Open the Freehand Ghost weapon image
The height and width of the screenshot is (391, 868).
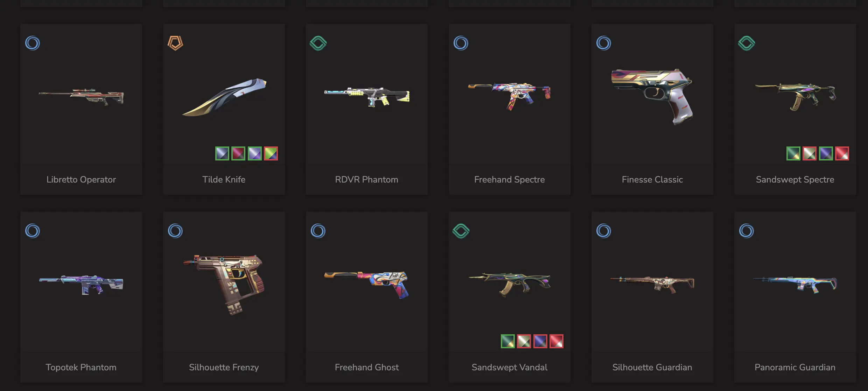click(x=367, y=284)
